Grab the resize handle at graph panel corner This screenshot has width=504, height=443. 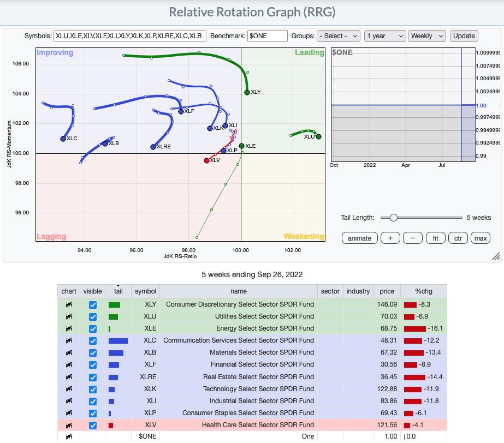pos(496,256)
